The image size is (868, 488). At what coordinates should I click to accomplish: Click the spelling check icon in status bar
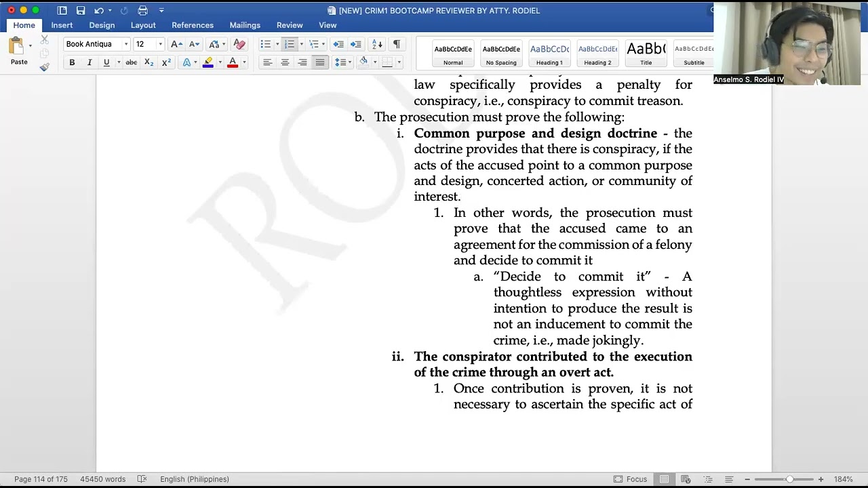coord(142,479)
